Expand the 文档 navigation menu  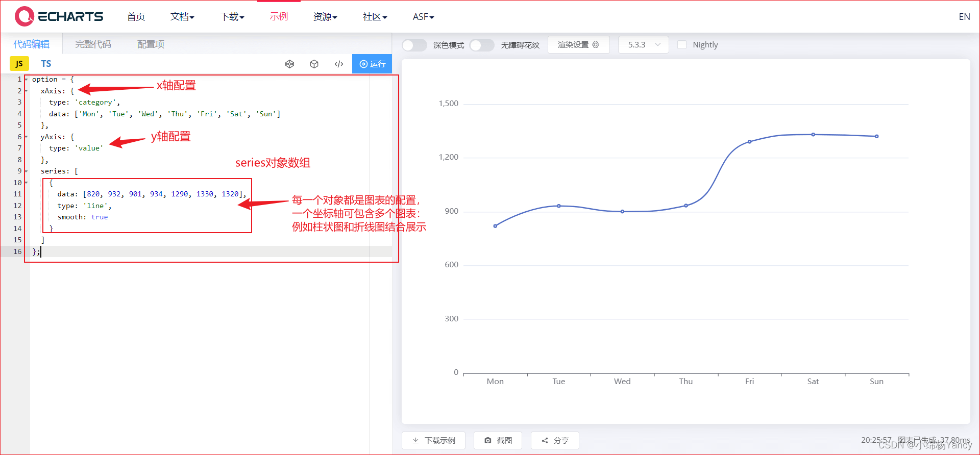(x=182, y=17)
